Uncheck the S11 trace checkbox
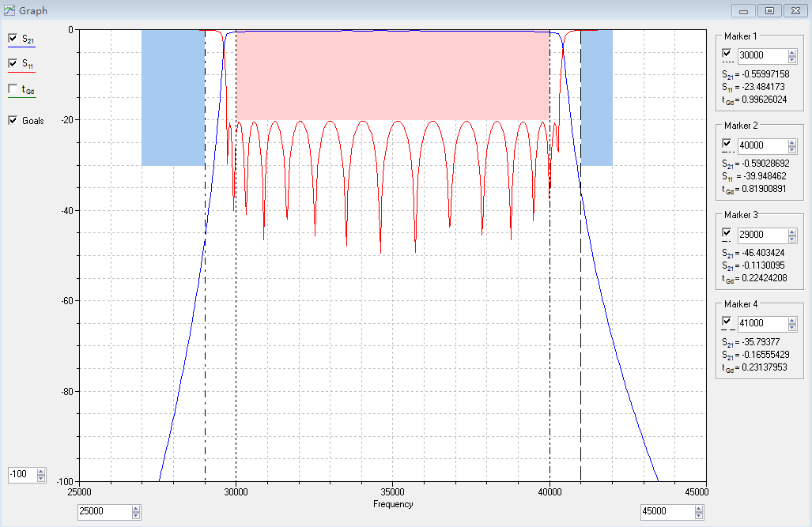Screen dimensions: 812x527 [13, 63]
